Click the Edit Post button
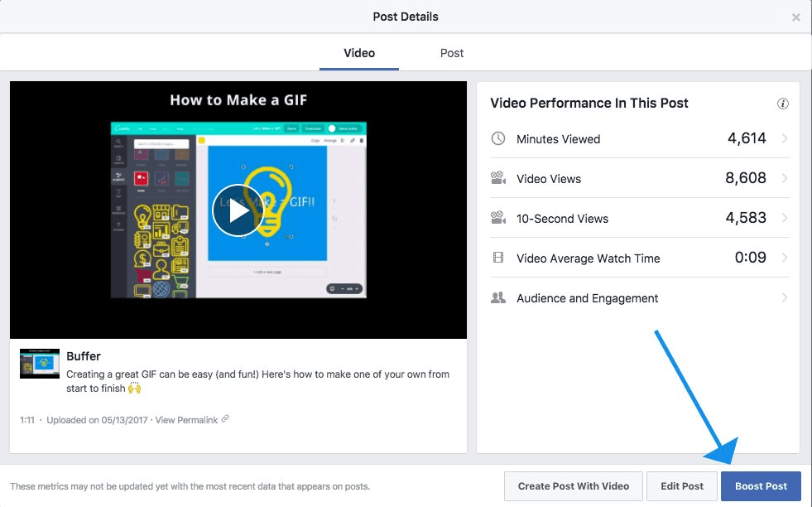Viewport: 812px width, 507px height. tap(681, 486)
